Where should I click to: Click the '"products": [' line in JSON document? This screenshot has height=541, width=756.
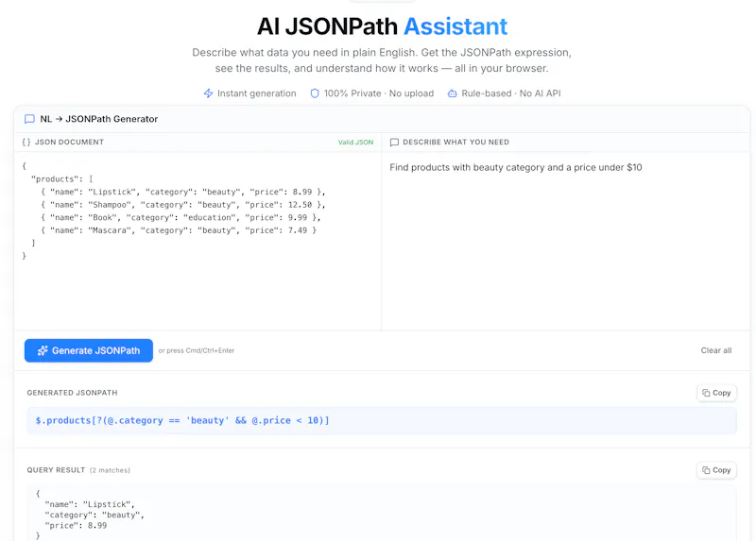(x=62, y=179)
